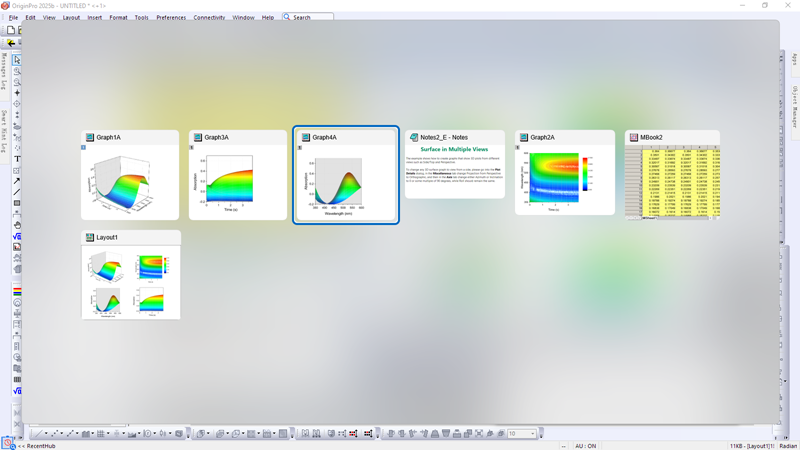Open multi-panel grid plot dropdown arrow
Viewport: 800px width, 450px height.
pyautogui.click(x=108, y=434)
